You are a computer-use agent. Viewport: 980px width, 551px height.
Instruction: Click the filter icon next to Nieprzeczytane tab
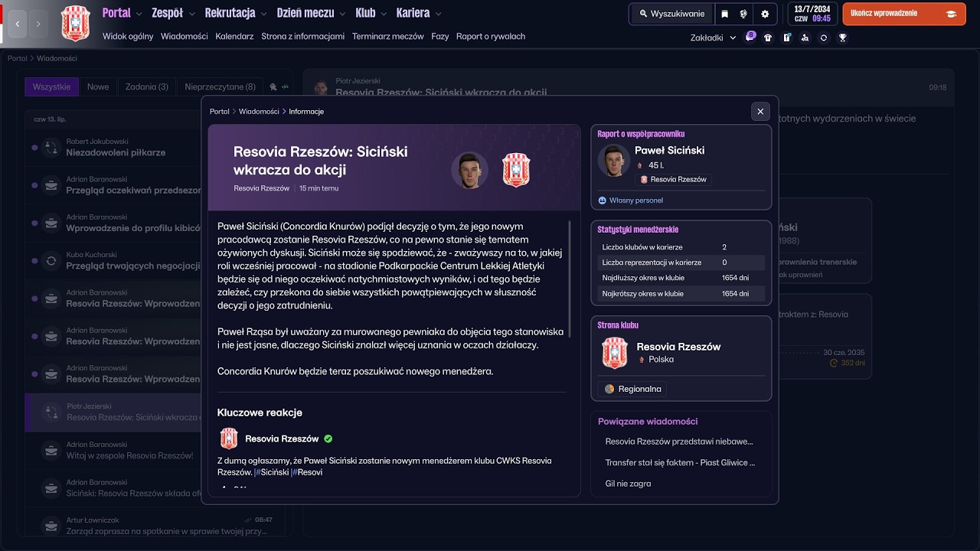pyautogui.click(x=274, y=87)
